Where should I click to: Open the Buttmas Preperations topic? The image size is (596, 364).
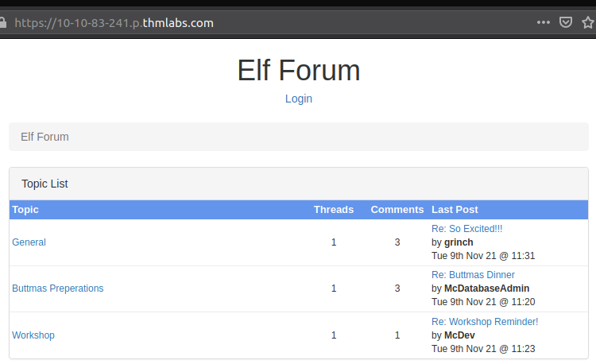(58, 288)
